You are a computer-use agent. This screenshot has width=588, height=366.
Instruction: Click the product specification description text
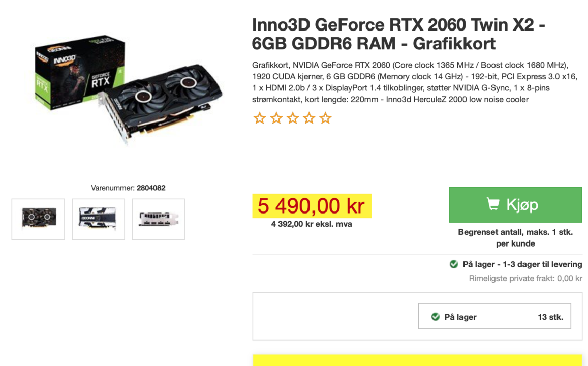[414, 82]
